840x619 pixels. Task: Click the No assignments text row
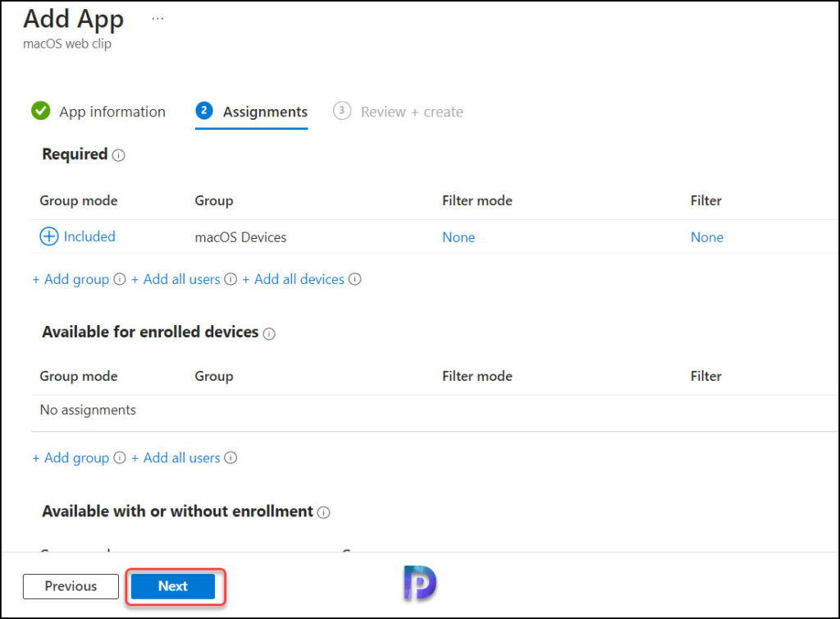tap(88, 410)
